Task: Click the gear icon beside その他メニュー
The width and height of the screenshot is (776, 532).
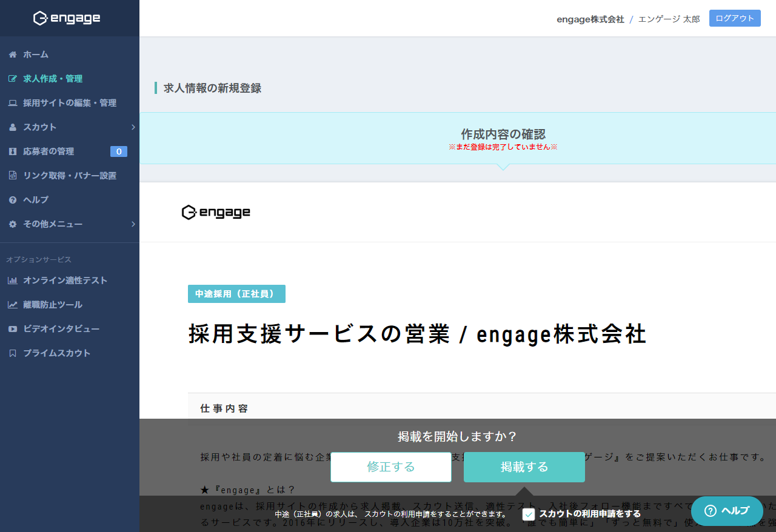Action: [13, 224]
